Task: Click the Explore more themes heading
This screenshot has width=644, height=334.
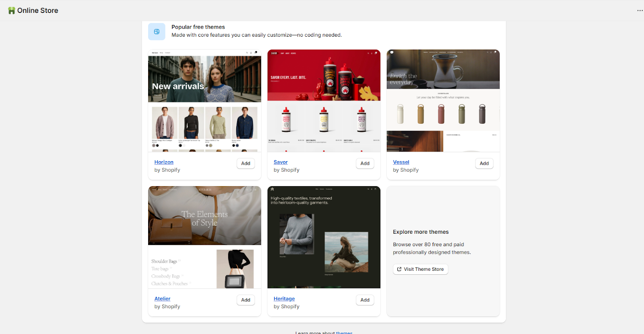Action: 421,232
